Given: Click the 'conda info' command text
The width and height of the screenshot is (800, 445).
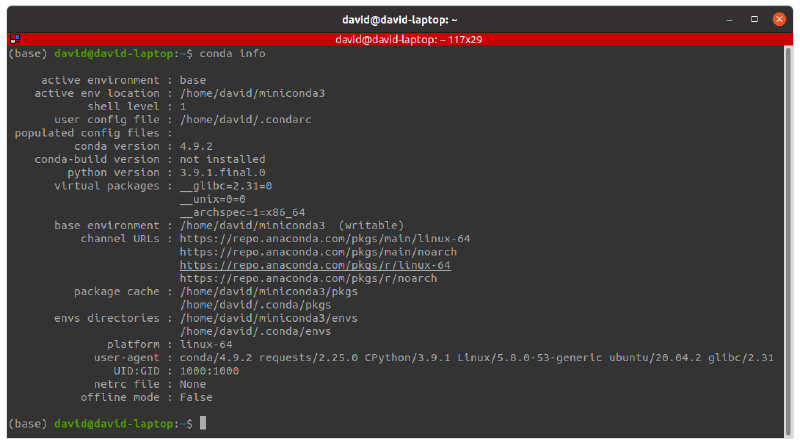Looking at the screenshot, I should click(x=232, y=54).
